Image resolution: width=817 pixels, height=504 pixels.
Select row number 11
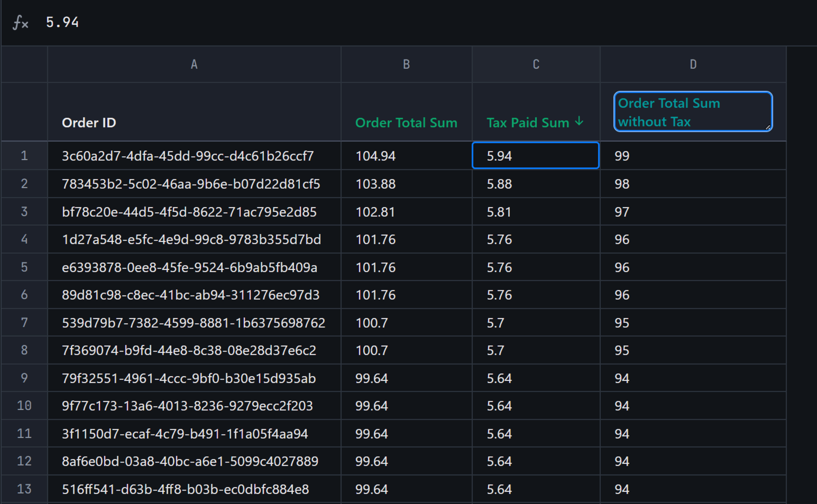(x=24, y=433)
